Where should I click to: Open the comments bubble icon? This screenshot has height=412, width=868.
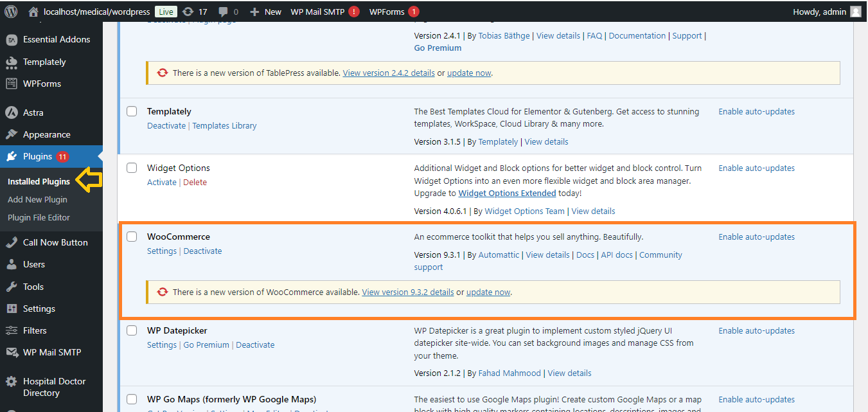(223, 12)
